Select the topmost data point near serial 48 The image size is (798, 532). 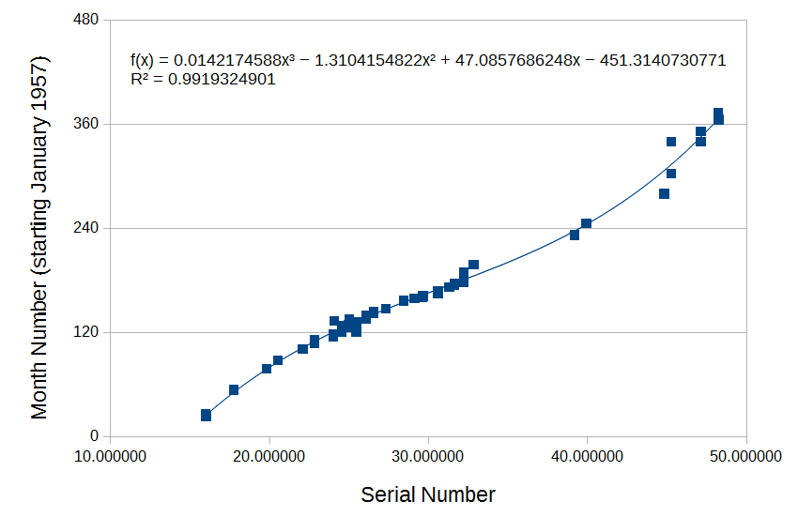(x=718, y=114)
